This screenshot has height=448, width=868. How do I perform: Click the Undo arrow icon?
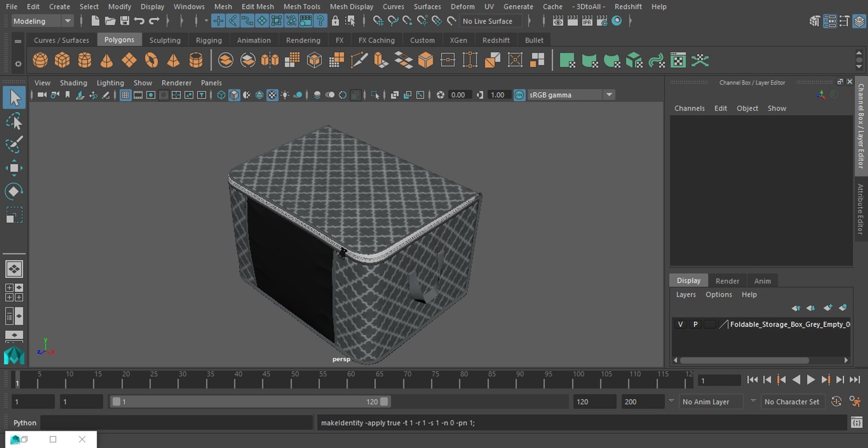pyautogui.click(x=139, y=21)
